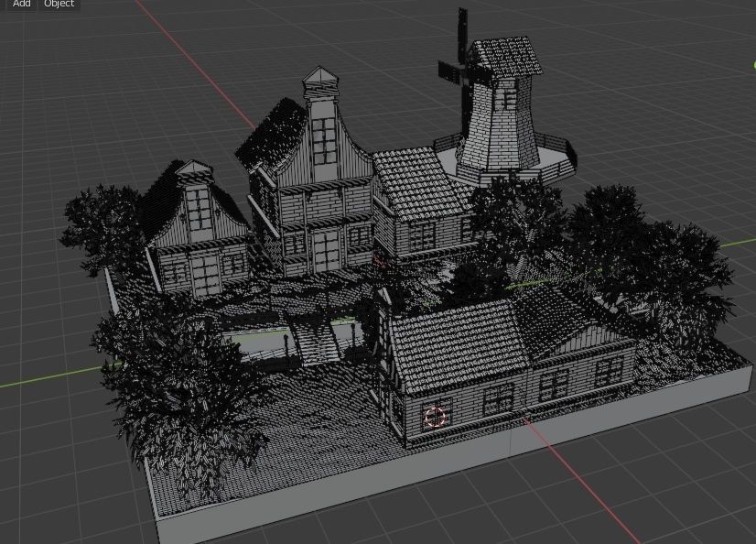Open the Add menu
This screenshot has width=756, height=544.
pyautogui.click(x=21, y=4)
